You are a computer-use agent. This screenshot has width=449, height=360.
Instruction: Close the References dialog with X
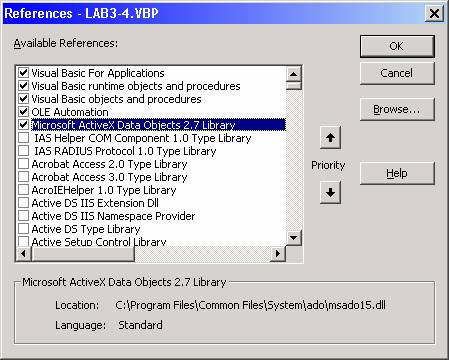434,14
